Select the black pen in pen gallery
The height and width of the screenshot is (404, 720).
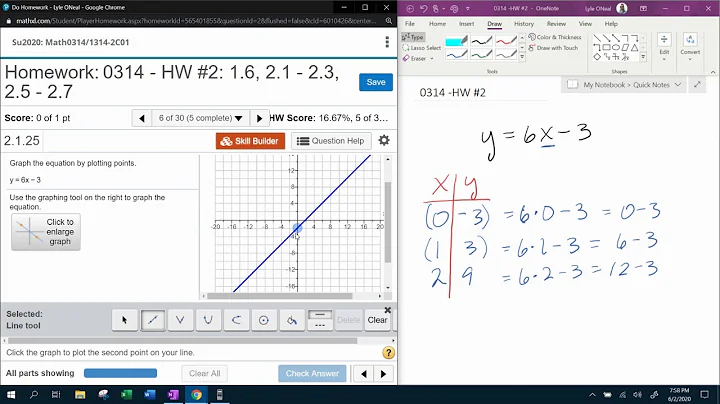click(481, 41)
